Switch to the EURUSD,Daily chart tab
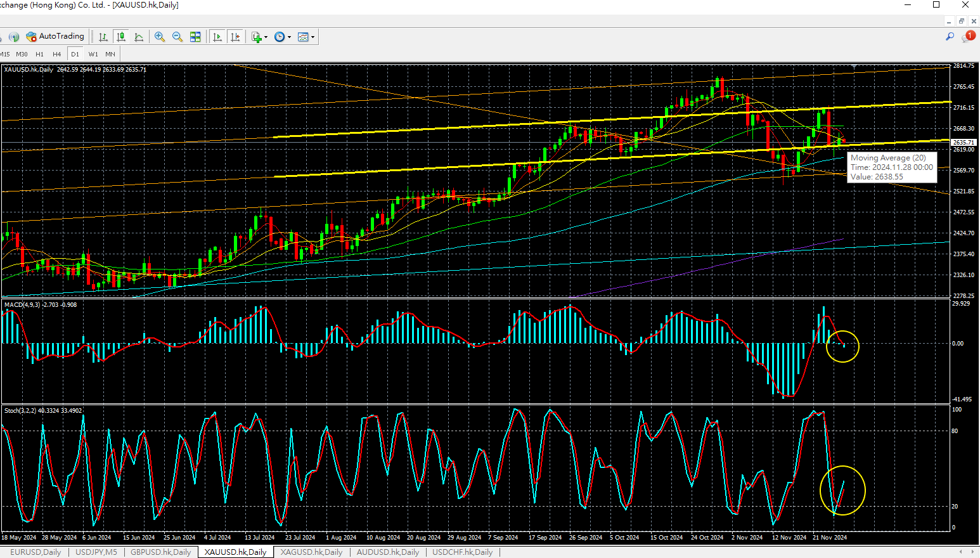 (35, 552)
